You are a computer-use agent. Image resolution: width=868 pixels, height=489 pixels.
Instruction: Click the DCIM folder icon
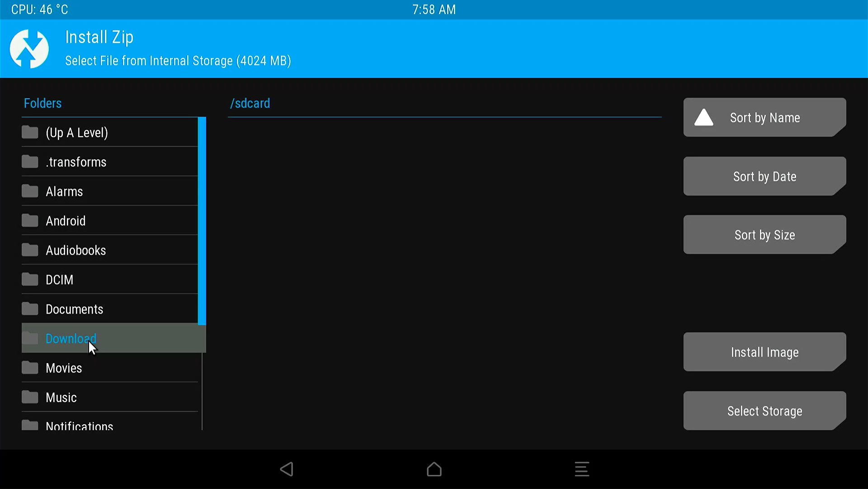tap(30, 280)
